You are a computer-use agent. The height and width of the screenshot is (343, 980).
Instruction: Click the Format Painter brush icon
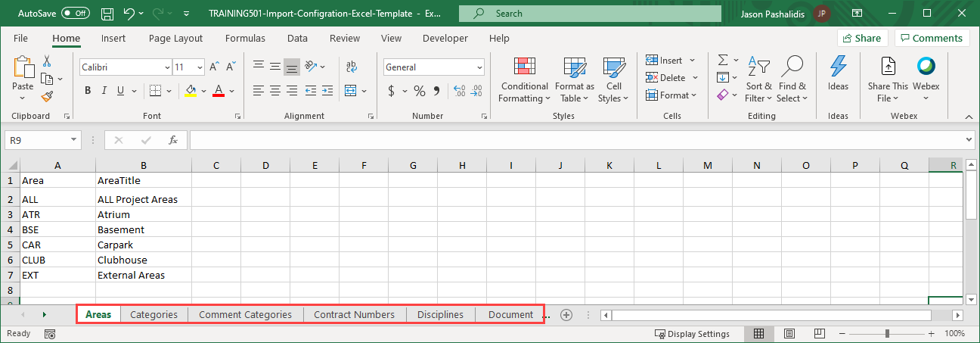47,96
